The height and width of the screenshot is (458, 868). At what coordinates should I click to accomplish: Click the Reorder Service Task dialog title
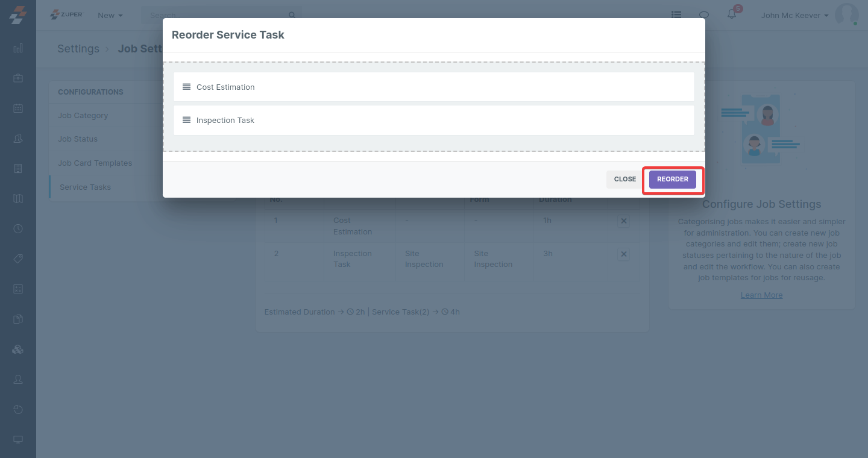(228, 35)
